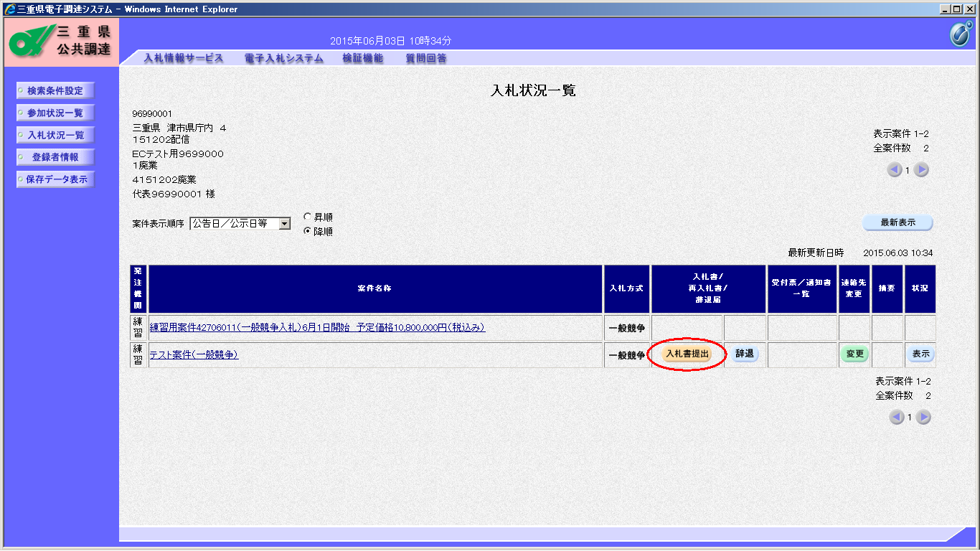Select 昇順 ascending order radio button

[x=308, y=217]
